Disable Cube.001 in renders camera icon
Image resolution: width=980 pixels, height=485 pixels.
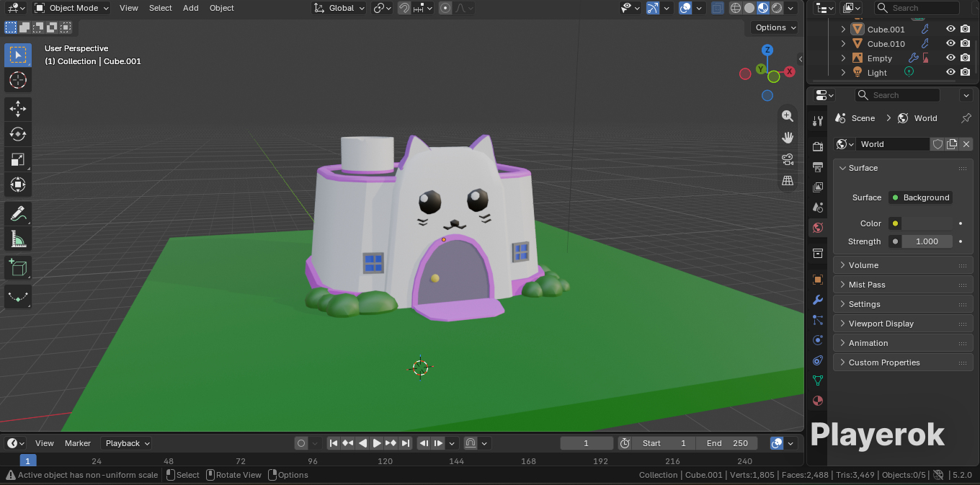(966, 30)
